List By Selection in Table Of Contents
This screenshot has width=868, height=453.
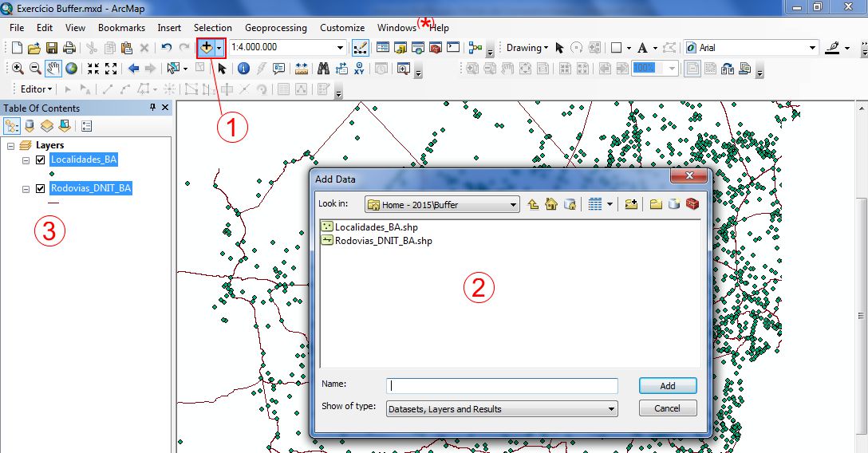65,126
